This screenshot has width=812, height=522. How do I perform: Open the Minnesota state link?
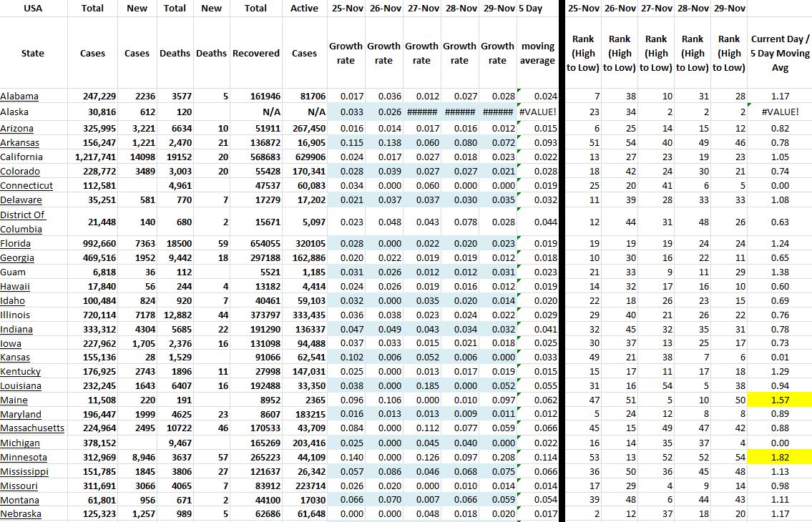24,458
